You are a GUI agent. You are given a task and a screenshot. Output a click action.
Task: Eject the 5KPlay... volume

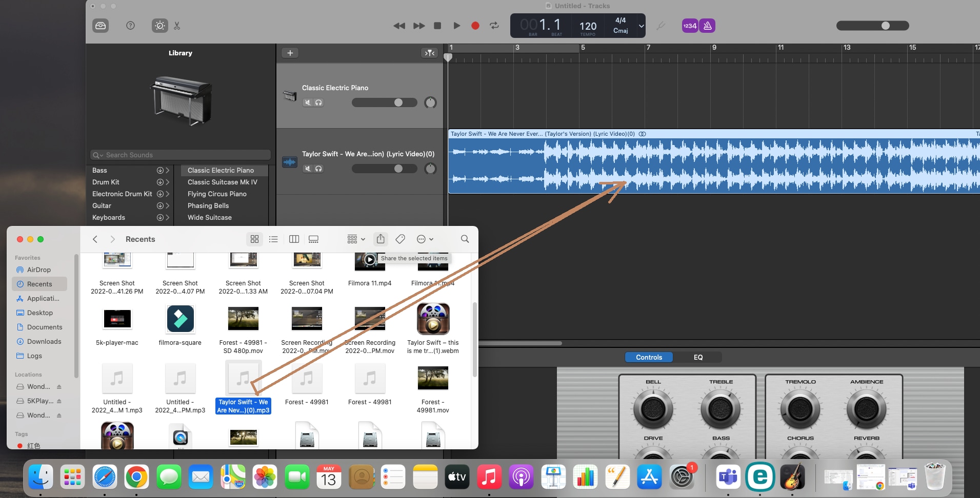click(59, 401)
